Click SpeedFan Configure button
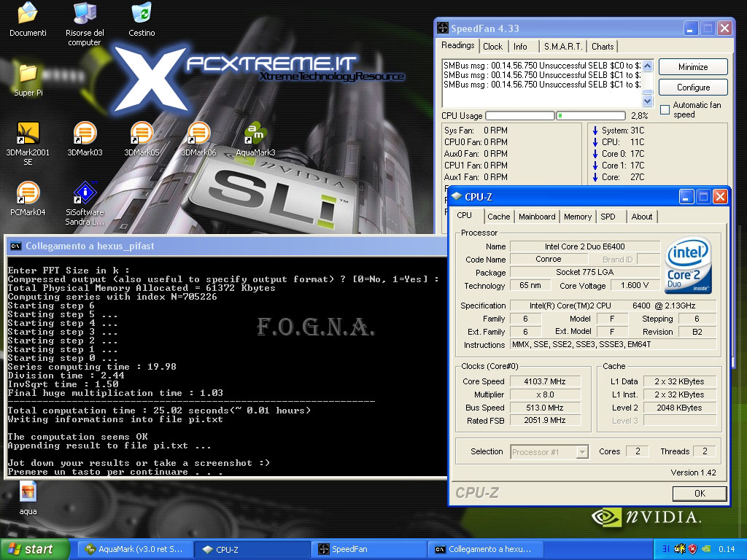 (x=693, y=87)
